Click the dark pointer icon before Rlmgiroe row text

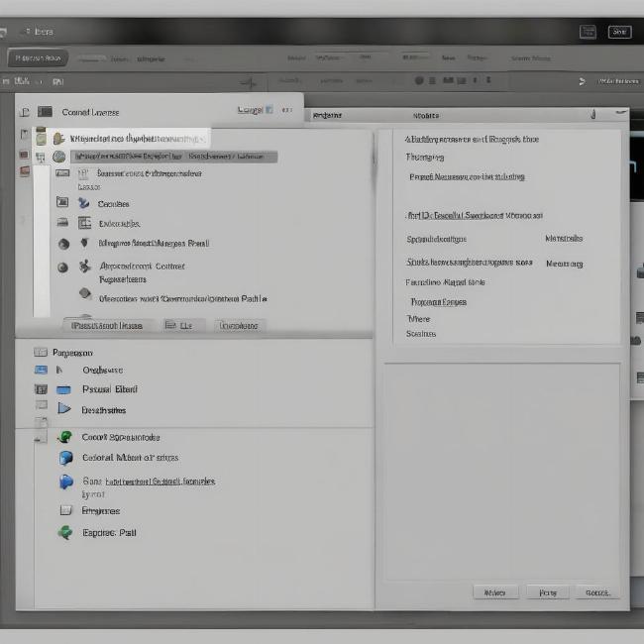84,243
